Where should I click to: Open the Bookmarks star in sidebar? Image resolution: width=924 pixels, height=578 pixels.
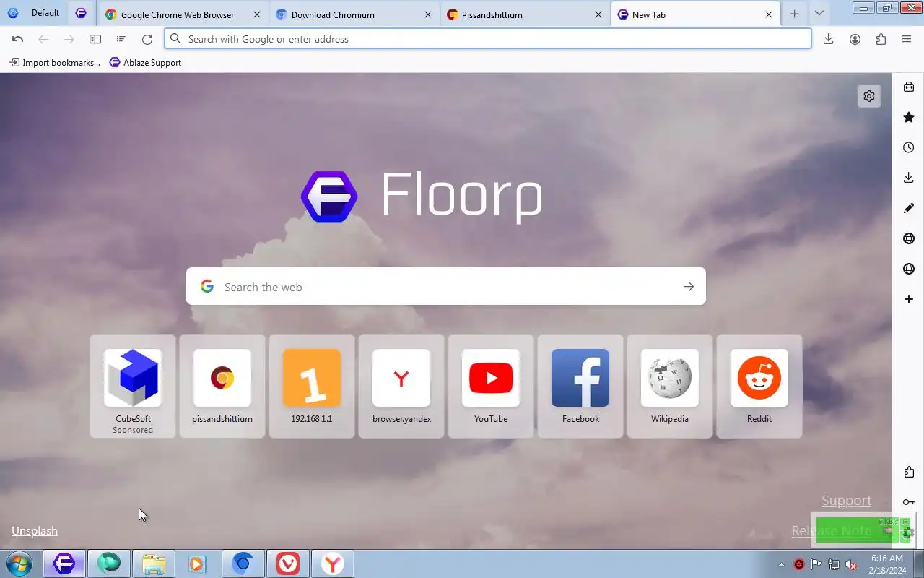(x=909, y=117)
